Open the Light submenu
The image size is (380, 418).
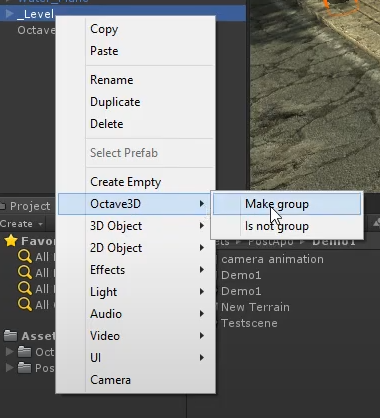(x=136, y=292)
